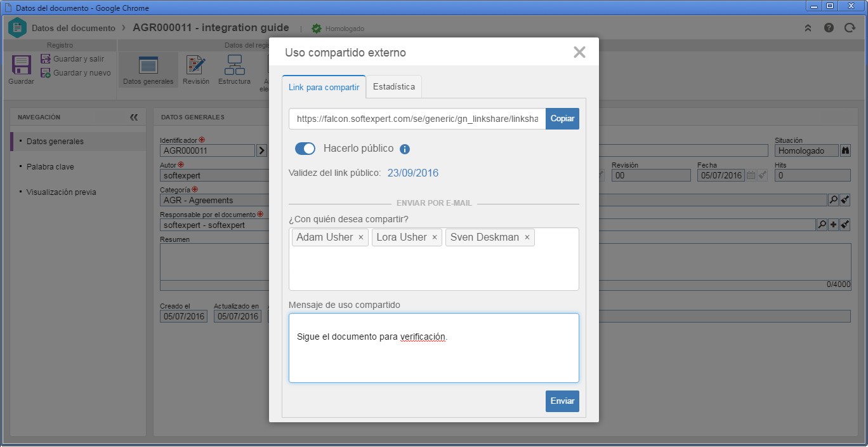Click the Guardar save icon
The height and width of the screenshot is (447, 868).
(21, 65)
